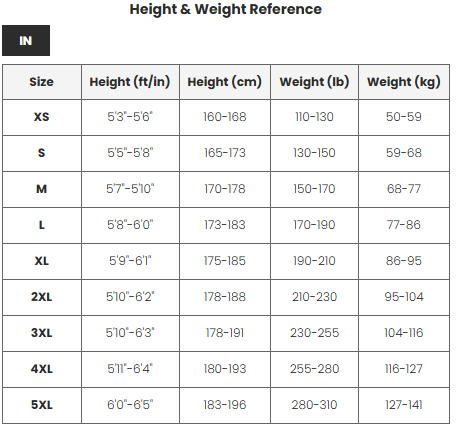Select the 127-141 weight cell
The width and height of the screenshot is (456, 431).
coord(404,405)
